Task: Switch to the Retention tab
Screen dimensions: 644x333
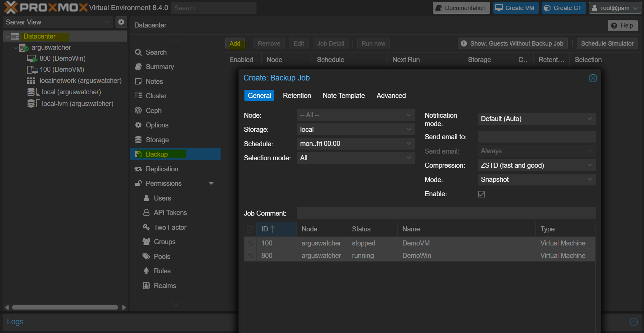Action: click(x=297, y=96)
